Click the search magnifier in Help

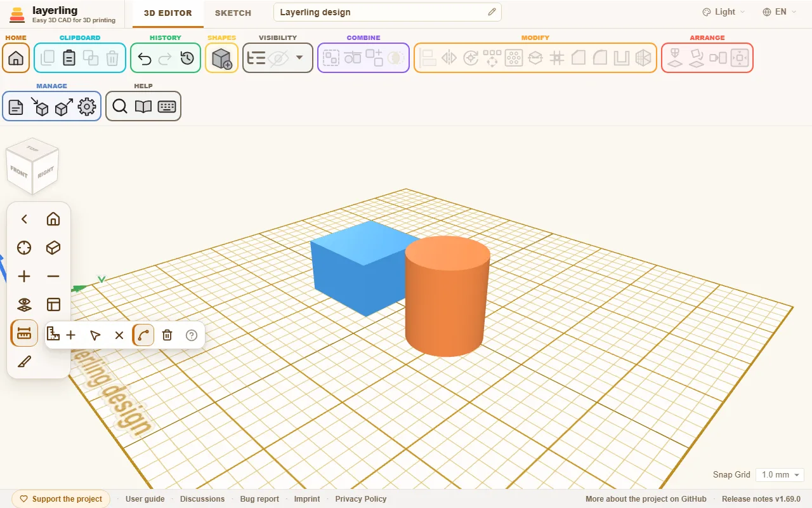pyautogui.click(x=120, y=107)
